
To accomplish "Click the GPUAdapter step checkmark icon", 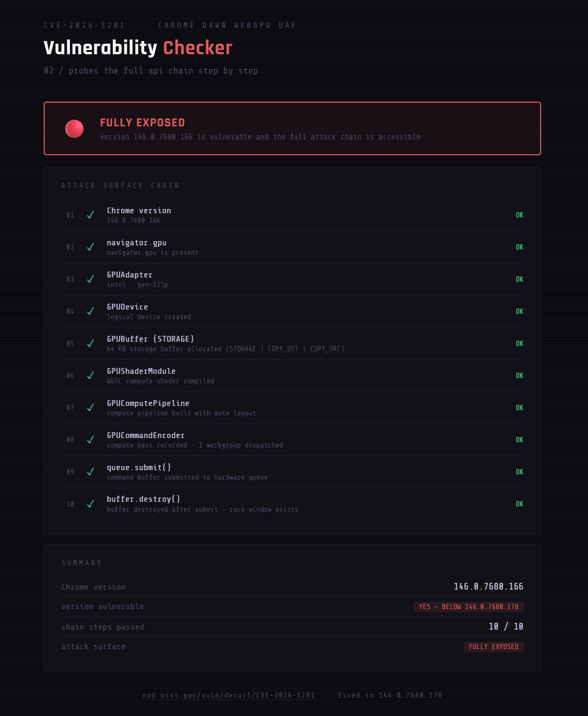I will [91, 279].
